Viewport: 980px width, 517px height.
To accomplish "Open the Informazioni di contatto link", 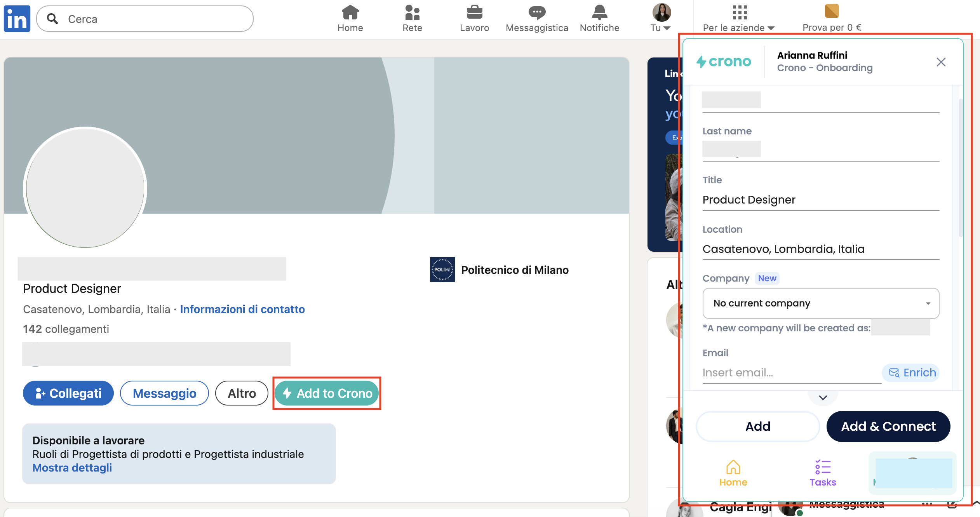I will point(242,309).
